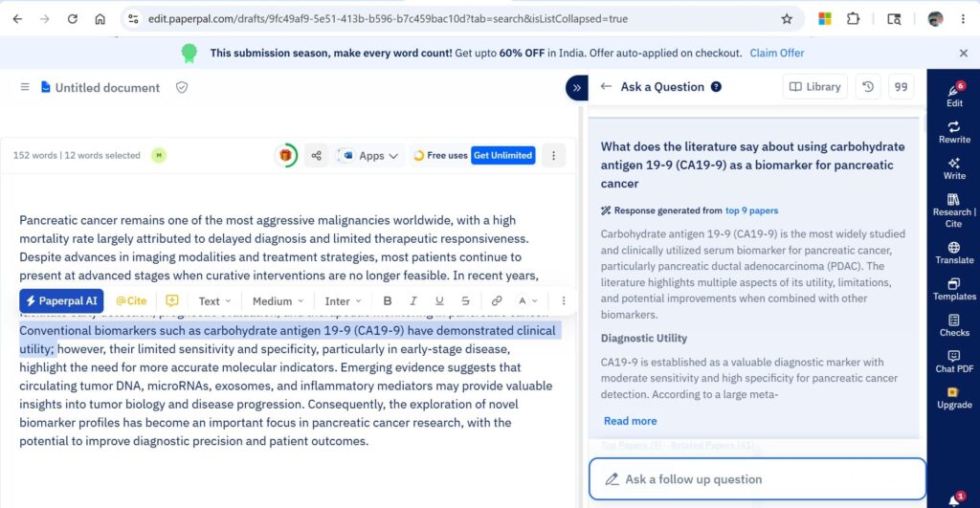The image size is (980, 508).
Task: Click Free uses indicator
Action: point(440,156)
